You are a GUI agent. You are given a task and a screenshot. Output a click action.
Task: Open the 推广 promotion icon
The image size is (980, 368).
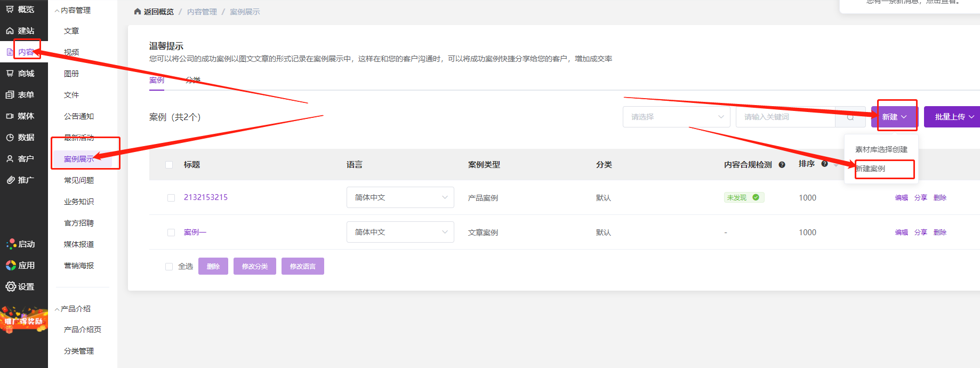[x=10, y=180]
